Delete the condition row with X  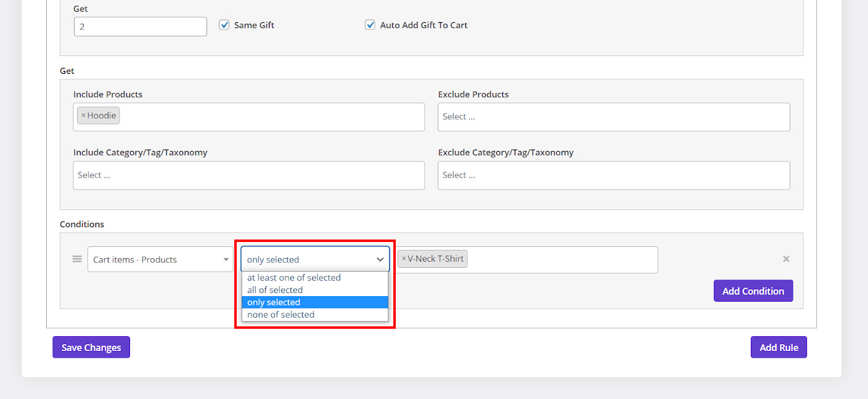point(786,259)
